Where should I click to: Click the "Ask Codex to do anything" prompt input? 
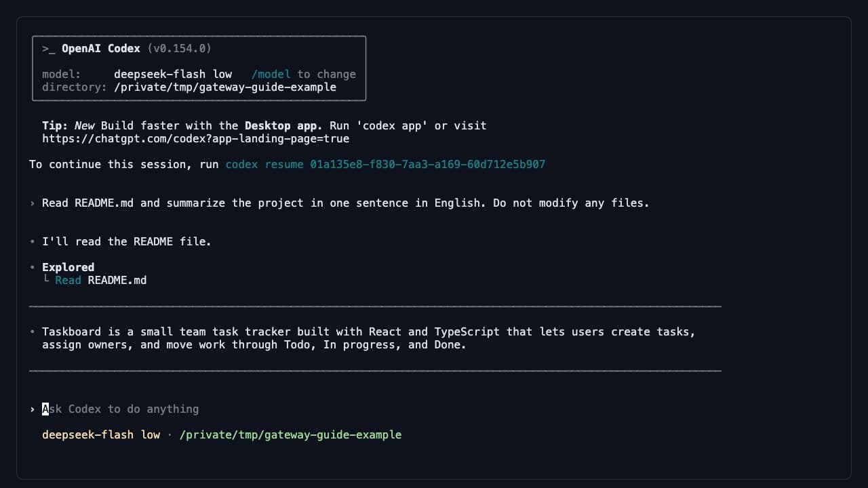[121, 409]
